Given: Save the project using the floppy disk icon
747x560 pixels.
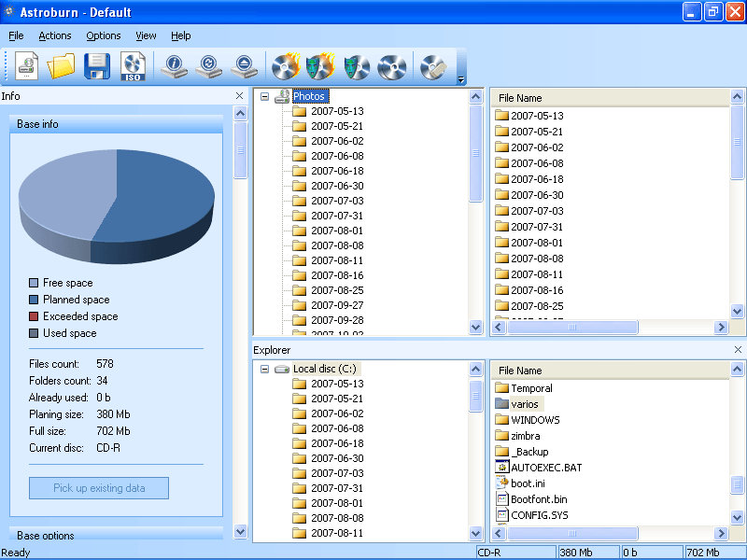Looking at the screenshot, I should (x=97, y=66).
